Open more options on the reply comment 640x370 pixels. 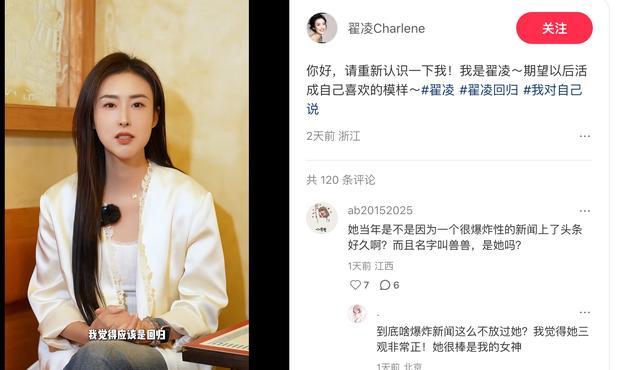584,312
